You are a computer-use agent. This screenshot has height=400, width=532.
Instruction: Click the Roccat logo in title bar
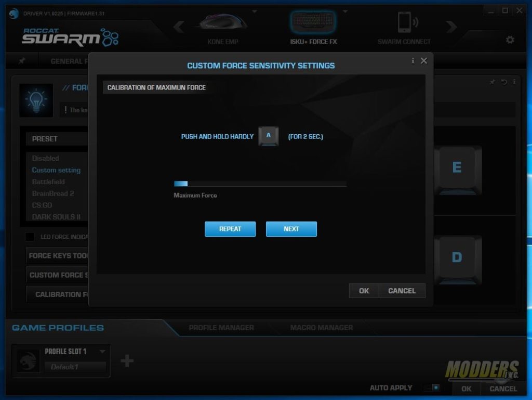click(x=14, y=14)
